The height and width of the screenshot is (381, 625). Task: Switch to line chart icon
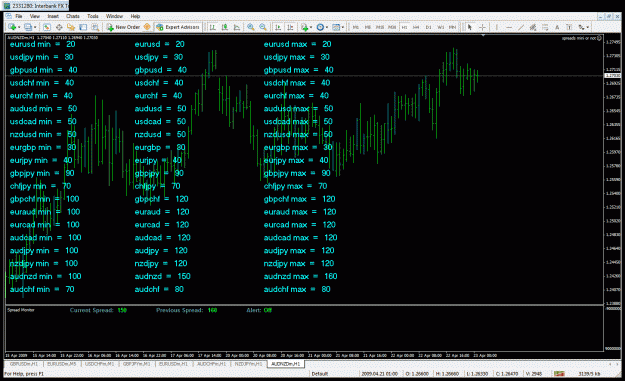[237, 27]
